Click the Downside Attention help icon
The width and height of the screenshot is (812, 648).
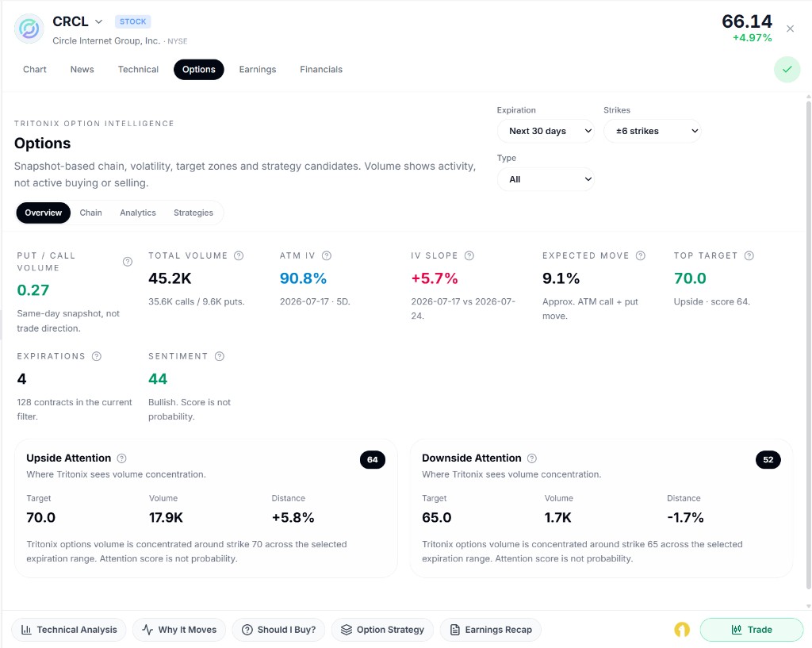click(532, 458)
